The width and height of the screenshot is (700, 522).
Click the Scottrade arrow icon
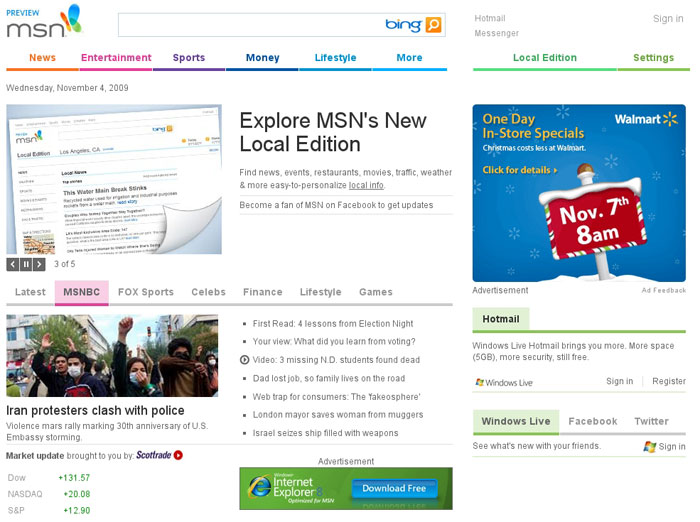(178, 455)
